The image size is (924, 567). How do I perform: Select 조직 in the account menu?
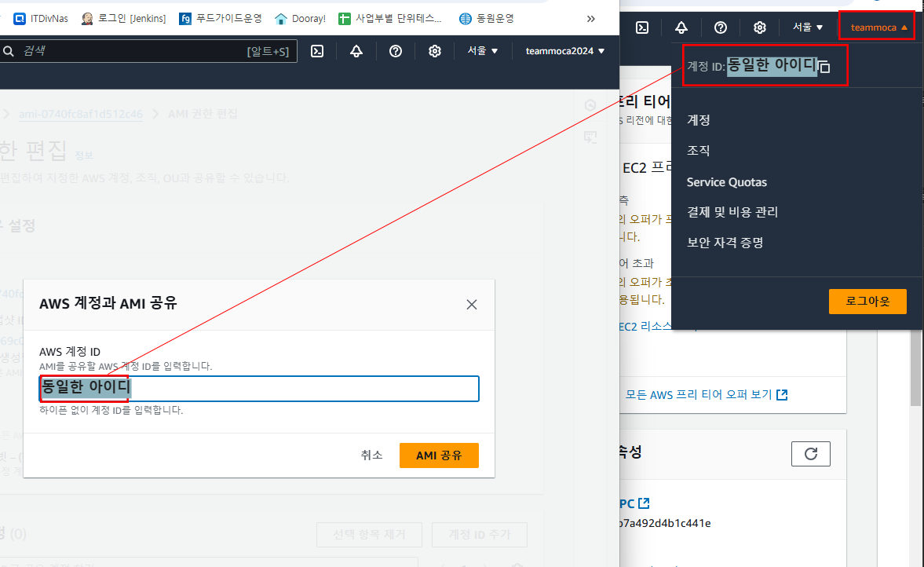pyautogui.click(x=699, y=150)
